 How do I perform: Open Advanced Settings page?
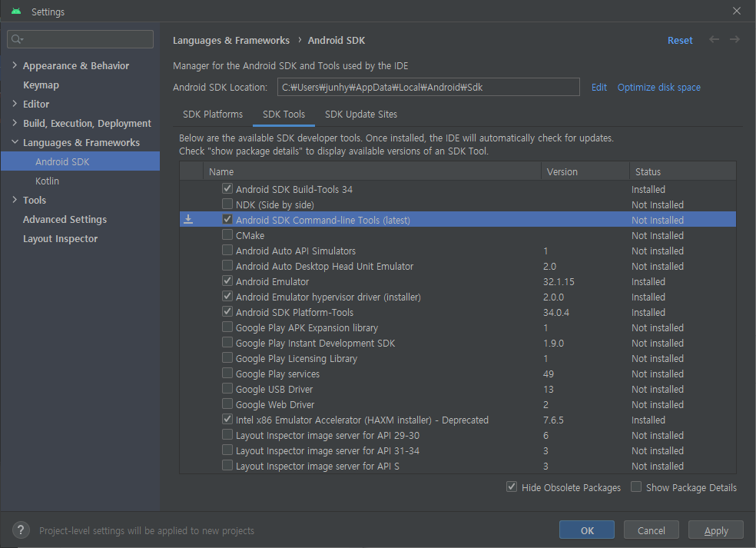coord(65,220)
